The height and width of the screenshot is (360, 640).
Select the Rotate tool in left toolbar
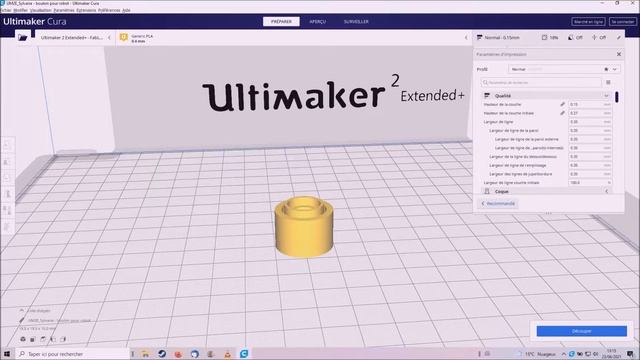(7, 178)
